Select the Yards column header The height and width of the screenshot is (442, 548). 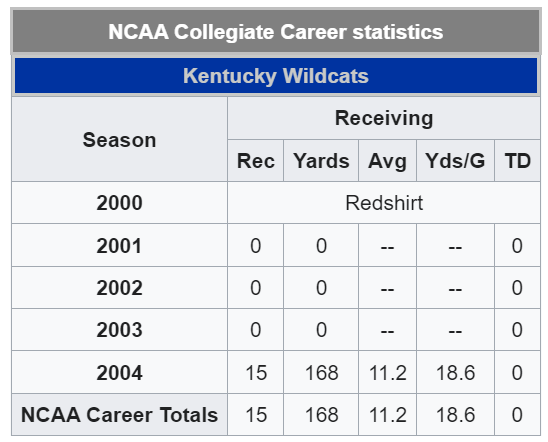pos(321,161)
